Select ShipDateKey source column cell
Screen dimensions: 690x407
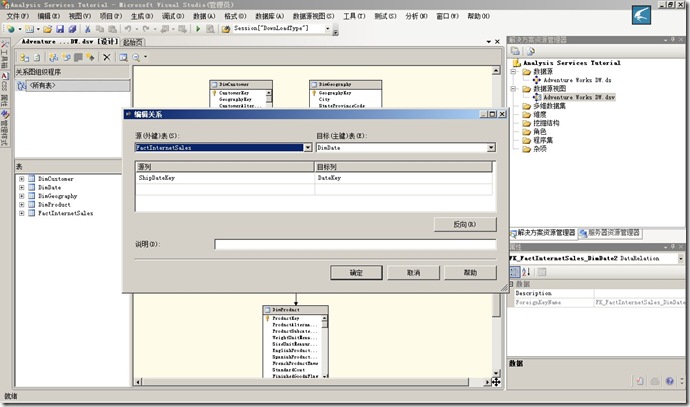[x=225, y=178]
